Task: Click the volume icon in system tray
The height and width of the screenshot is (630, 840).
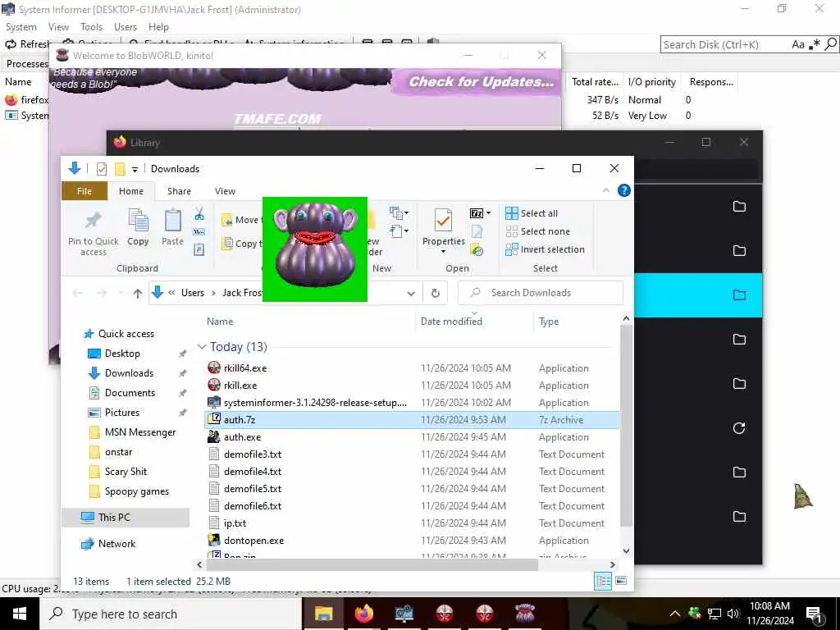Action: point(733,614)
